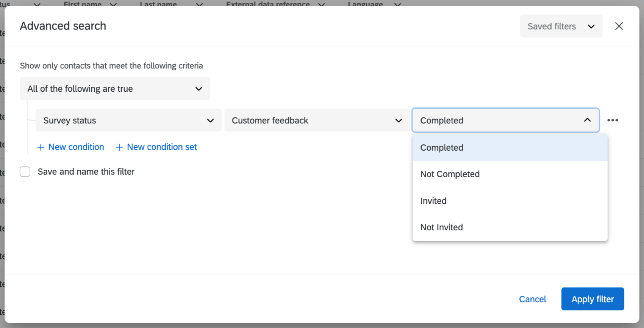
Task: Cancel the advanced search
Action: coord(532,299)
